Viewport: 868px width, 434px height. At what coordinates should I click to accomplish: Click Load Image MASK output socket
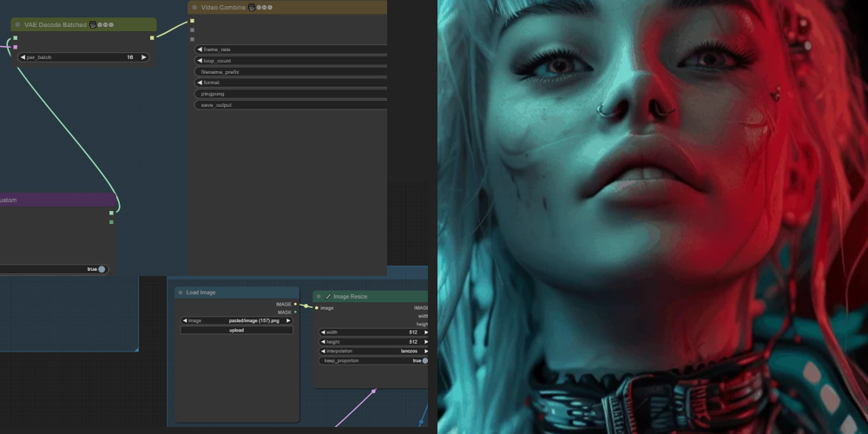pos(295,312)
